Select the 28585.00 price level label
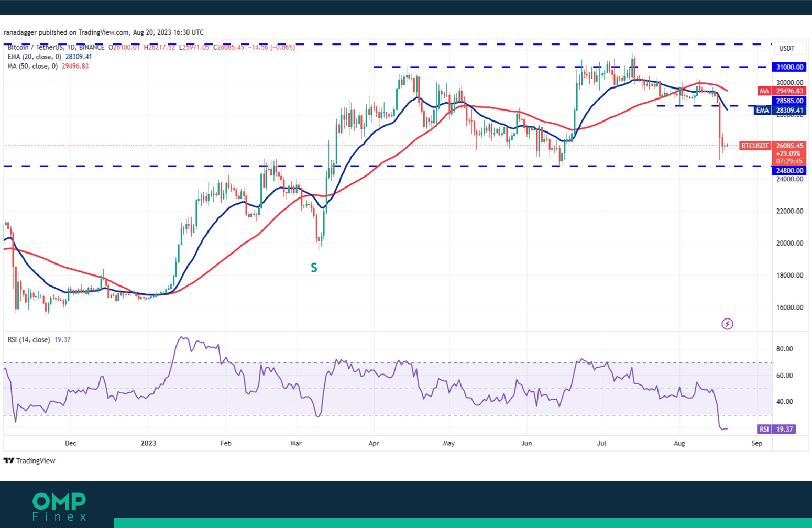This screenshot has width=812, height=528. [x=789, y=101]
